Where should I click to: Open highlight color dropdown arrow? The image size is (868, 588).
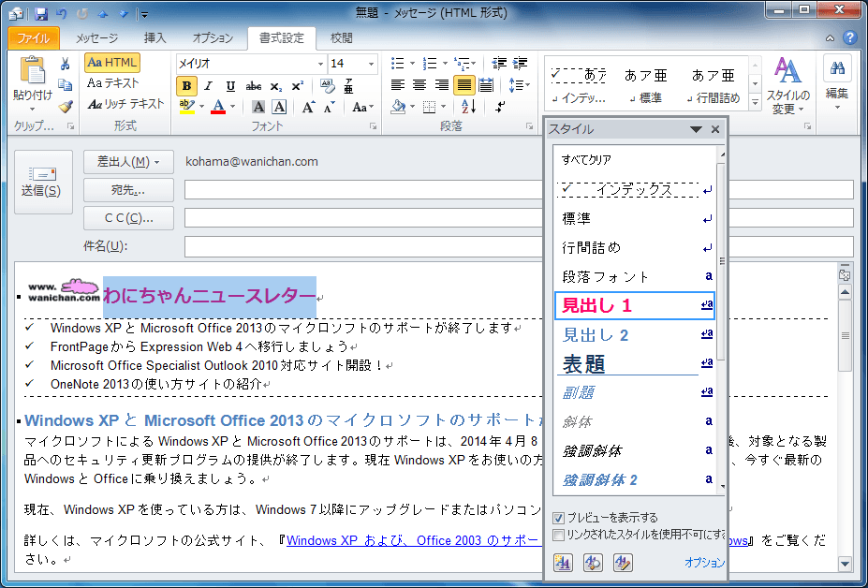click(201, 107)
